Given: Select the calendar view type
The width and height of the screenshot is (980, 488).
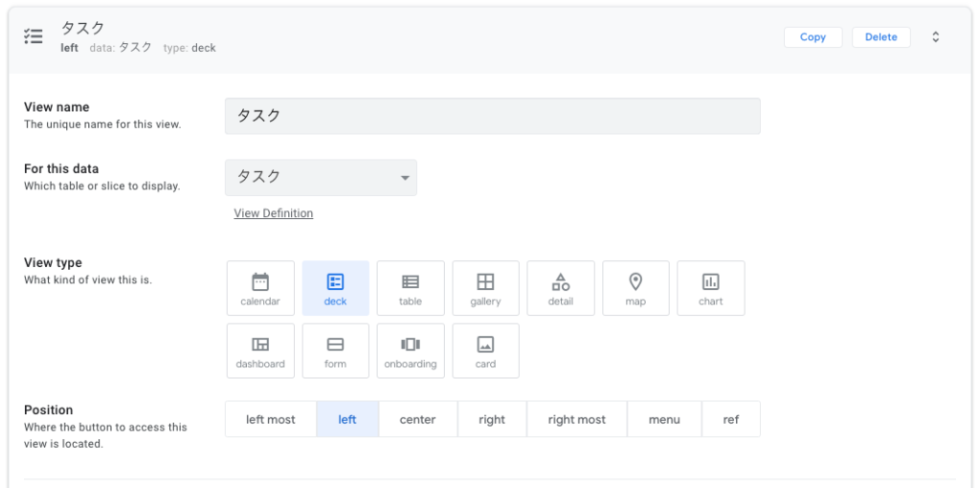Looking at the screenshot, I should [260, 288].
